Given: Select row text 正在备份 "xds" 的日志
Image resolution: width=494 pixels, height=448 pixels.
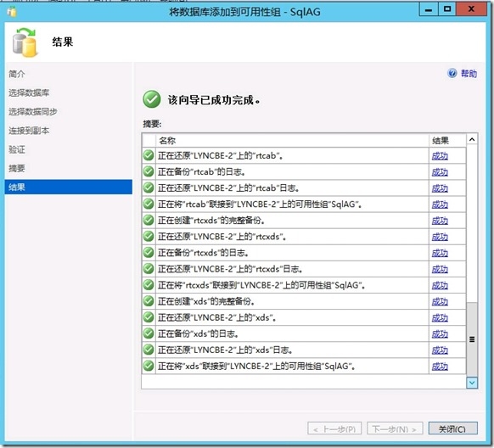Looking at the screenshot, I should [198, 333].
